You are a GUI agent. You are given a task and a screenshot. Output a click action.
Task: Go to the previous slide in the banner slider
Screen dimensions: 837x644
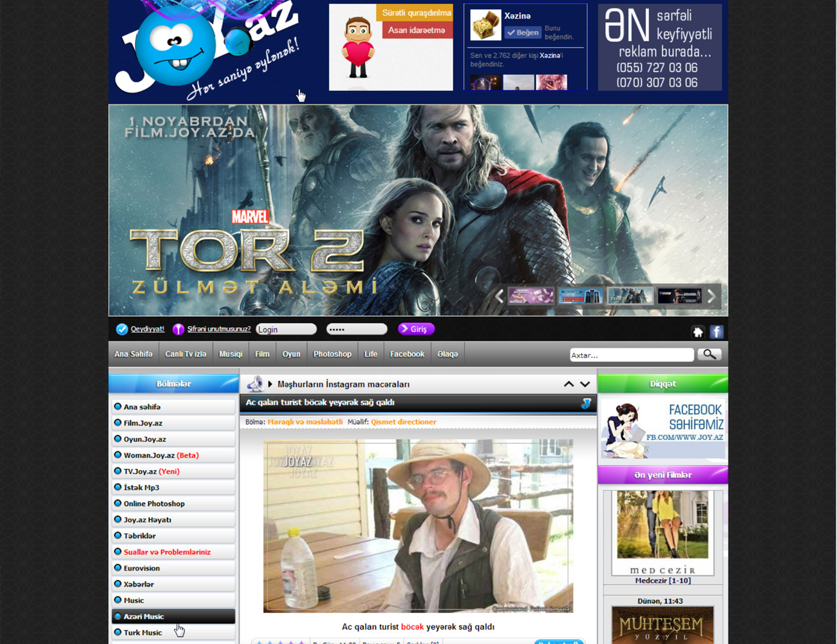500,296
